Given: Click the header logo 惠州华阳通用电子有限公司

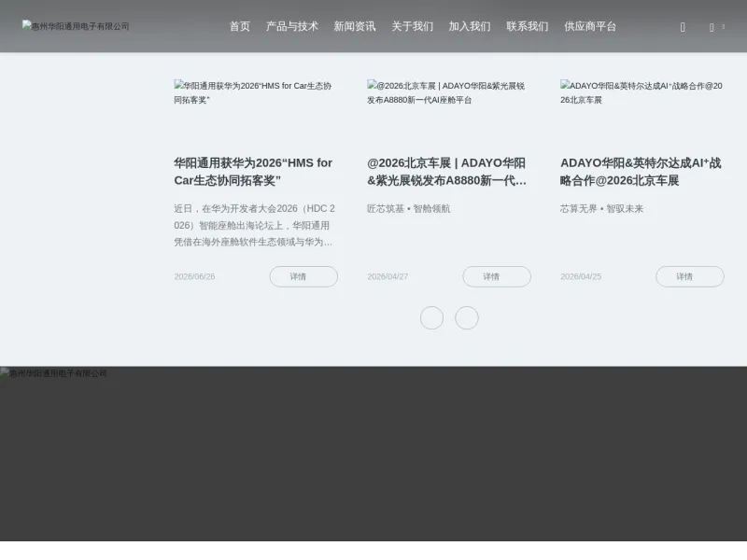Looking at the screenshot, I should pos(76,26).
